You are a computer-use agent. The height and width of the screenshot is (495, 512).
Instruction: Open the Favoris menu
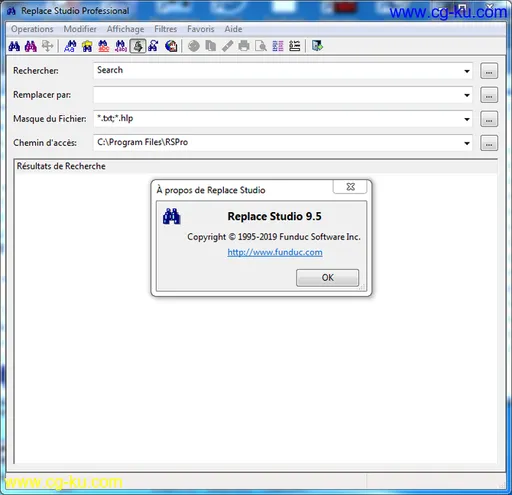[x=201, y=29]
